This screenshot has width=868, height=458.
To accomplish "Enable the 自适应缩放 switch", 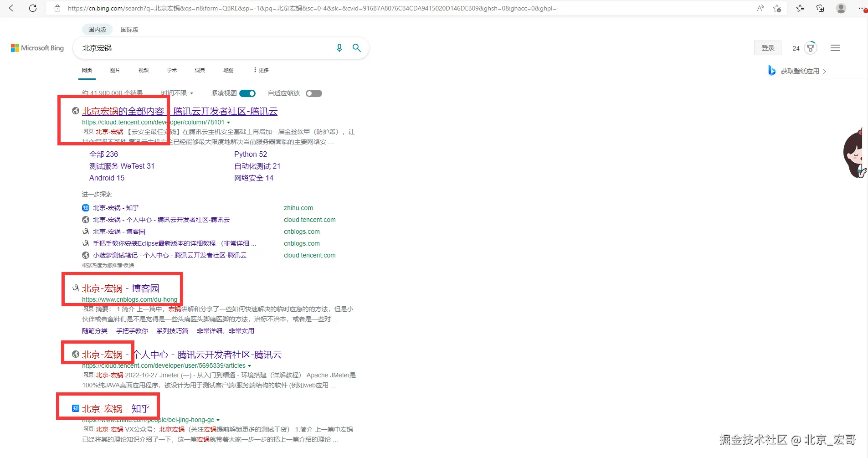I will (314, 93).
